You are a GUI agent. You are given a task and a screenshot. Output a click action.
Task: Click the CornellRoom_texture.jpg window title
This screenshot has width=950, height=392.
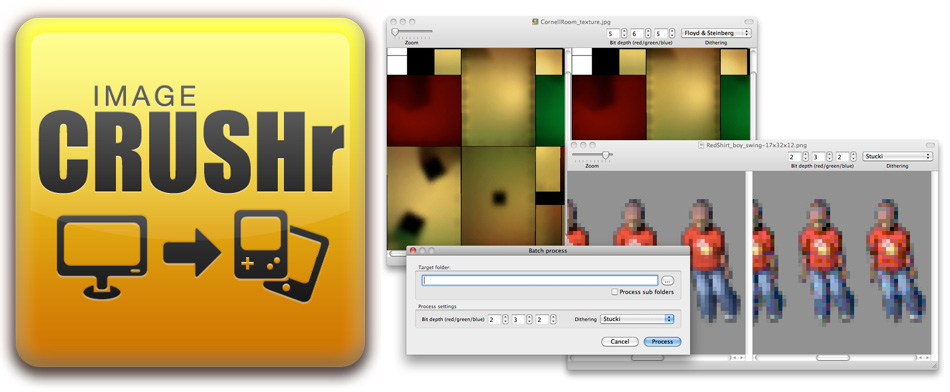(x=575, y=22)
